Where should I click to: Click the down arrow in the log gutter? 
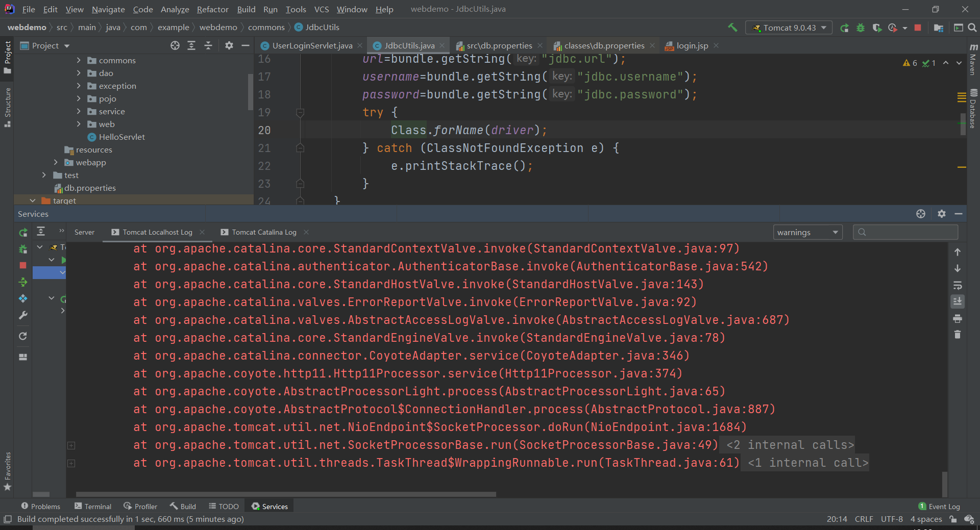[x=958, y=268]
